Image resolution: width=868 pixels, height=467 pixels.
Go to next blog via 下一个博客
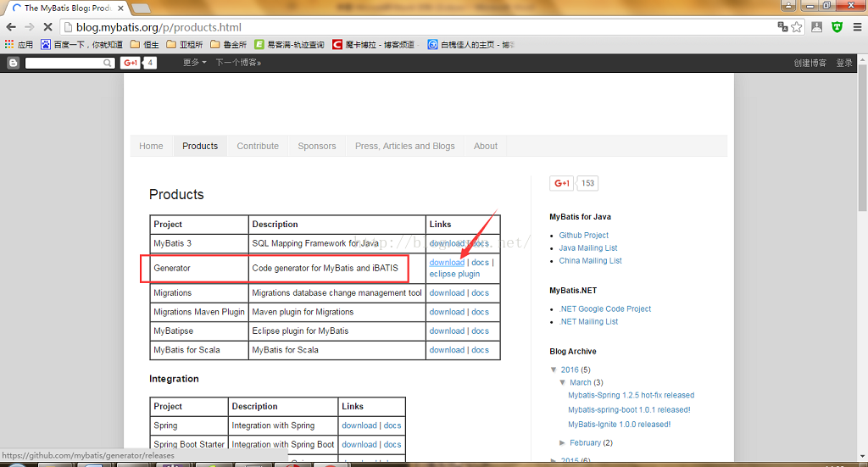(x=238, y=63)
